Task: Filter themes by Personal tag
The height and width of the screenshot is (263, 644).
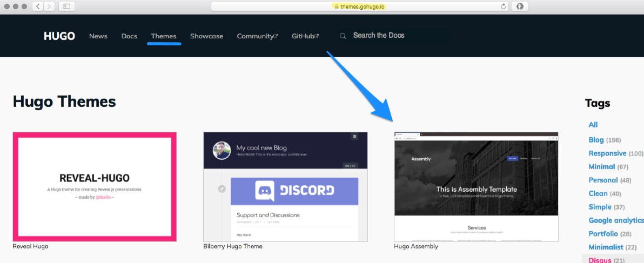Action: (603, 180)
